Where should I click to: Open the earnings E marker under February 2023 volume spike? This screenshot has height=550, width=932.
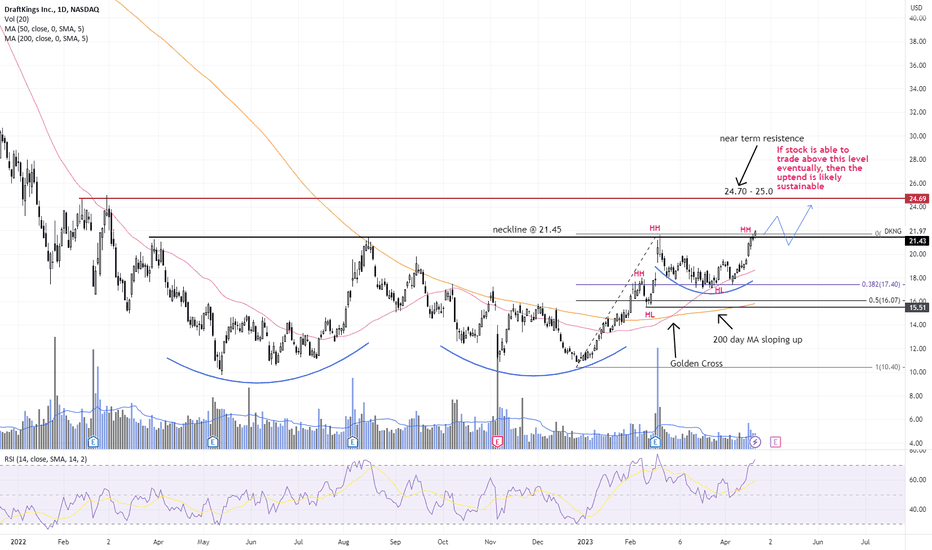(656, 442)
